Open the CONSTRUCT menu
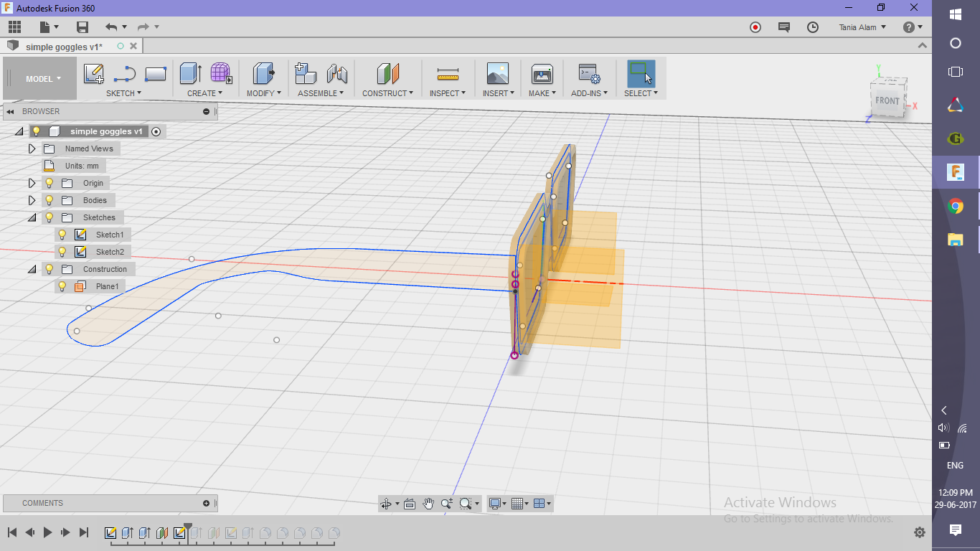 (x=387, y=93)
